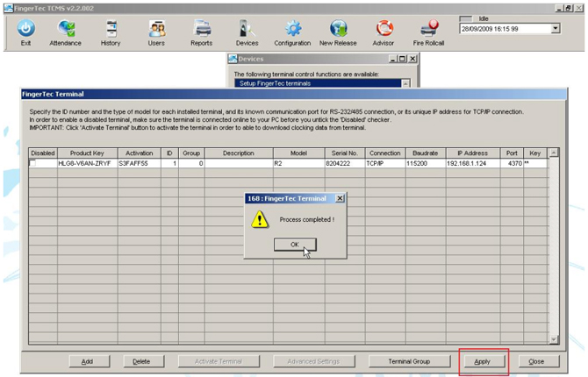Screen dimensions: 588x377
Task: Click the Group column header
Action: coord(191,153)
